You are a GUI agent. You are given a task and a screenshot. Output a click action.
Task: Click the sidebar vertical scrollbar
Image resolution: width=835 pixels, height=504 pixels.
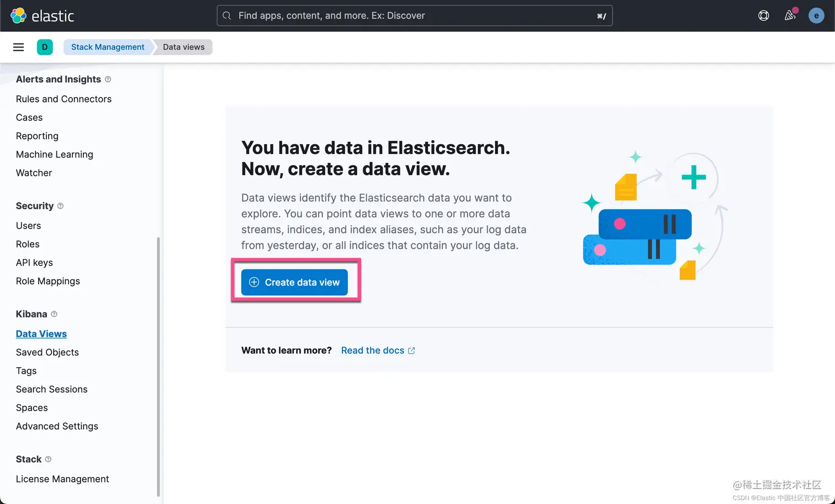[158, 367]
